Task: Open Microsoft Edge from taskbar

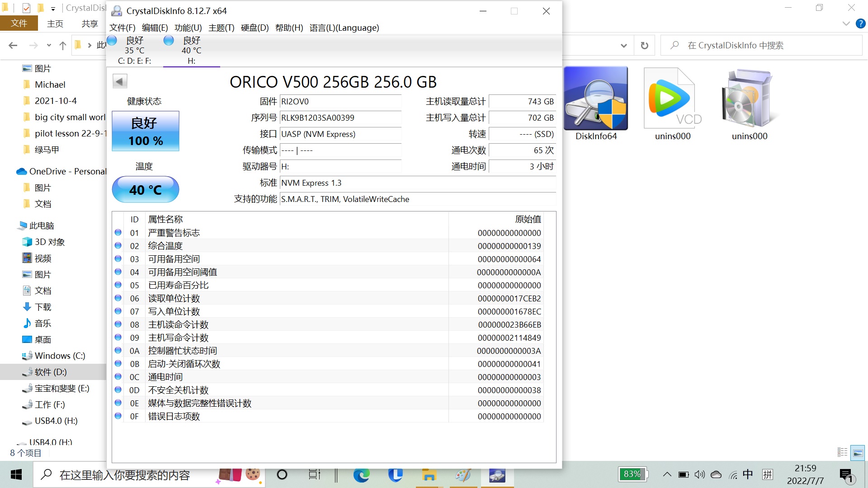Action: pyautogui.click(x=361, y=475)
